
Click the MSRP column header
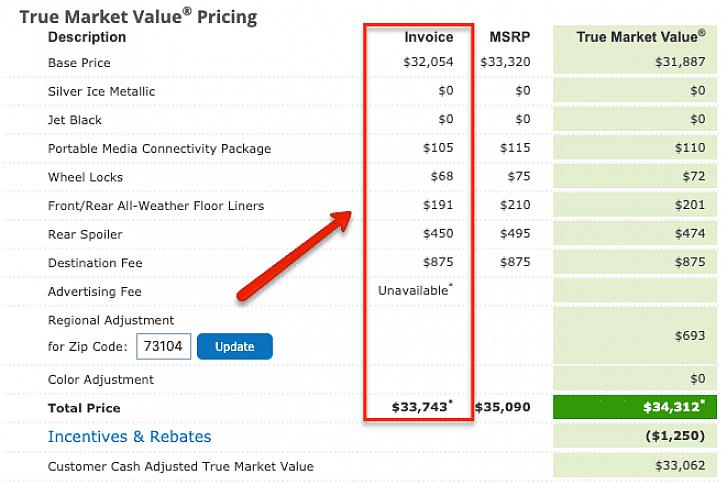510,37
